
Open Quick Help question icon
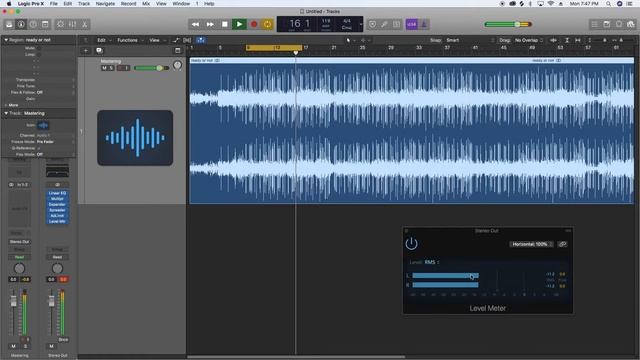33,24
